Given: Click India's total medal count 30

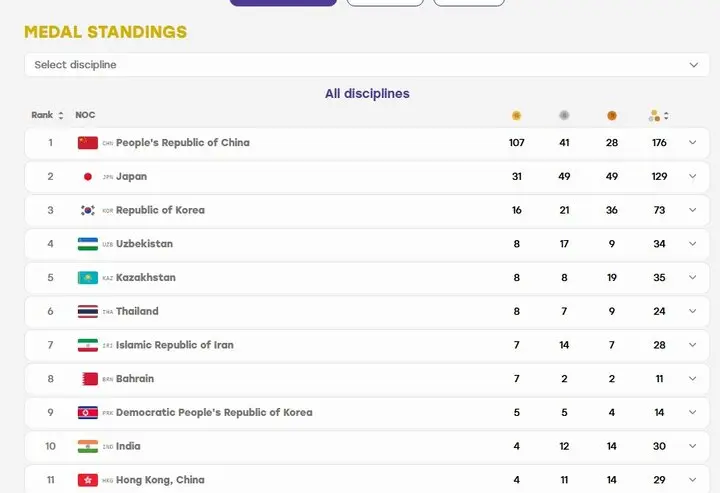Looking at the screenshot, I should 659,446.
